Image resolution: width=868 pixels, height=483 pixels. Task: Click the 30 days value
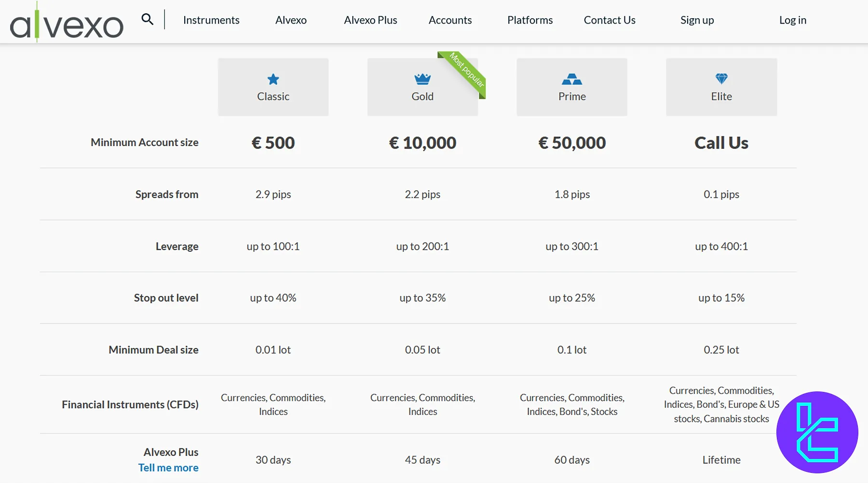click(x=273, y=460)
